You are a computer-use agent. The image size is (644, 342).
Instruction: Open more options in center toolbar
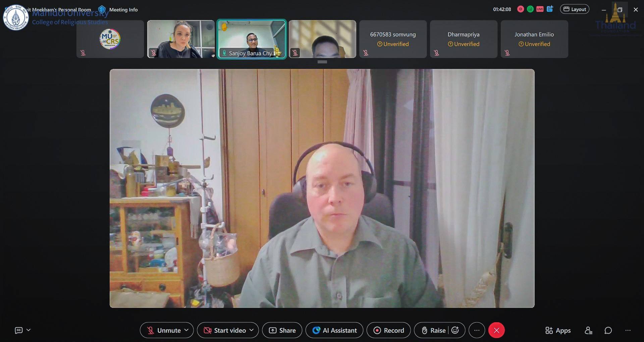[477, 330]
